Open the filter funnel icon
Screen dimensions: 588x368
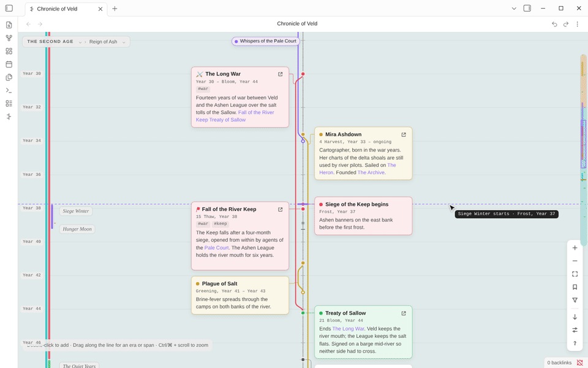pos(575,300)
